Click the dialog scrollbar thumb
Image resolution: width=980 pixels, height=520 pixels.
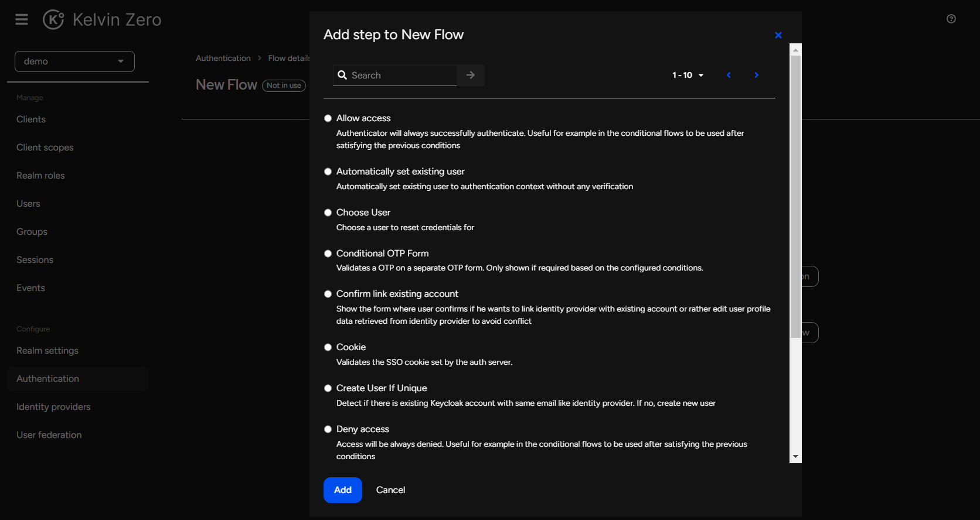tap(795, 196)
